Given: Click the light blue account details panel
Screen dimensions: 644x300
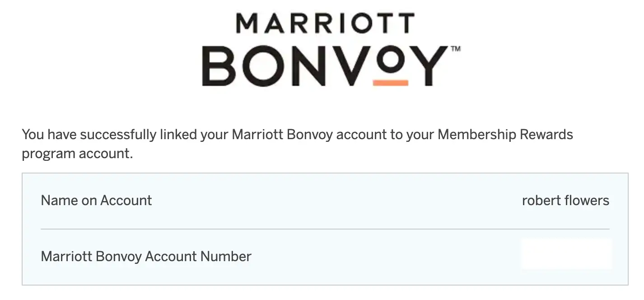Looking at the screenshot, I should (325, 229).
